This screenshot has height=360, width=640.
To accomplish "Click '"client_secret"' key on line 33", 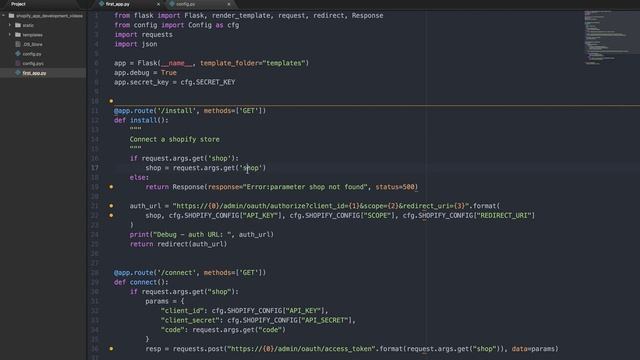I will pyautogui.click(x=190, y=320).
